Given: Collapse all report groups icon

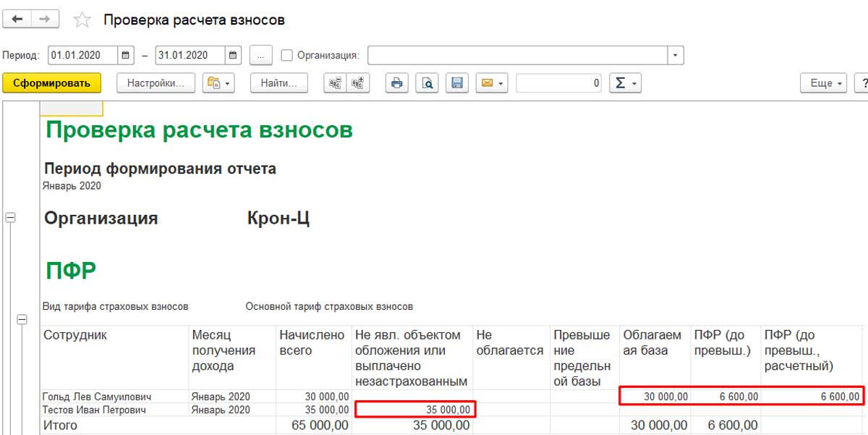Looking at the screenshot, I should 334,83.
